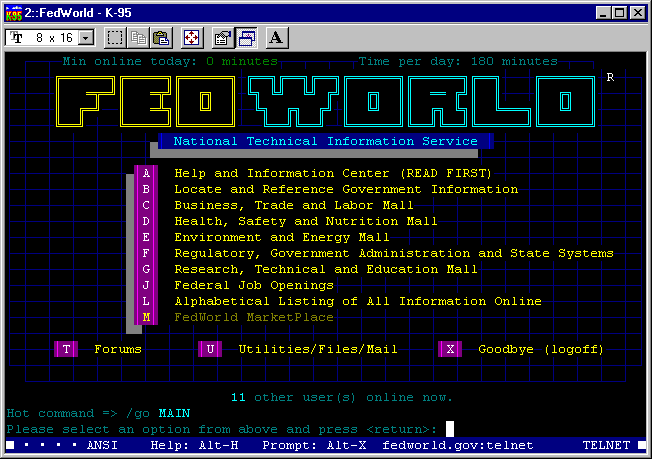The image size is (652, 459).
Task: Click 'Time per day: 180 minutes' text
Action: (458, 62)
